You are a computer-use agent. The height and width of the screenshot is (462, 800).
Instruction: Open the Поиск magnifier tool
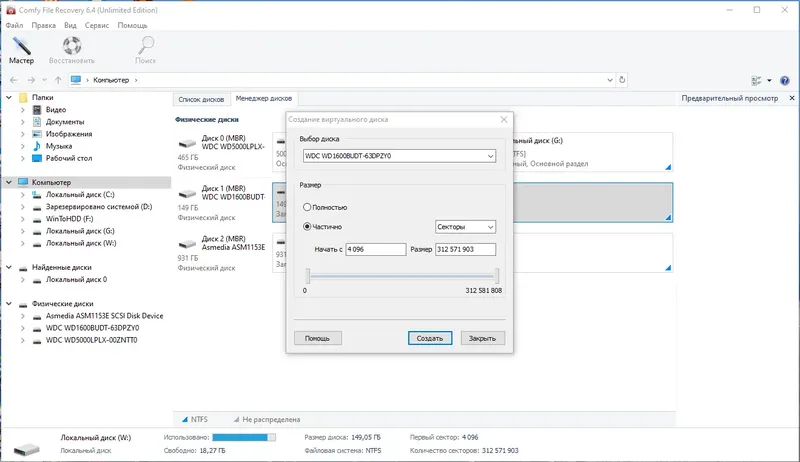coord(146,50)
